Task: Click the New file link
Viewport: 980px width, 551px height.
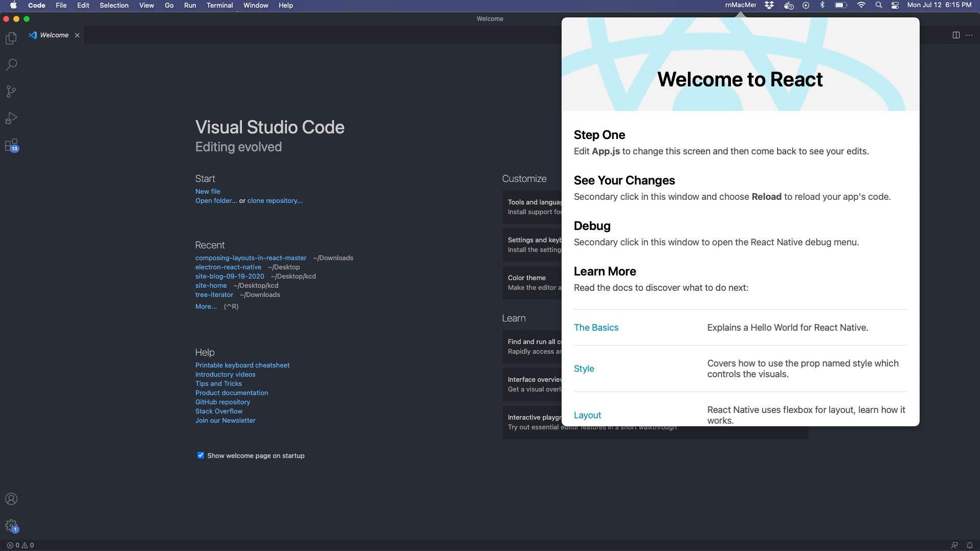Action: 208,192
